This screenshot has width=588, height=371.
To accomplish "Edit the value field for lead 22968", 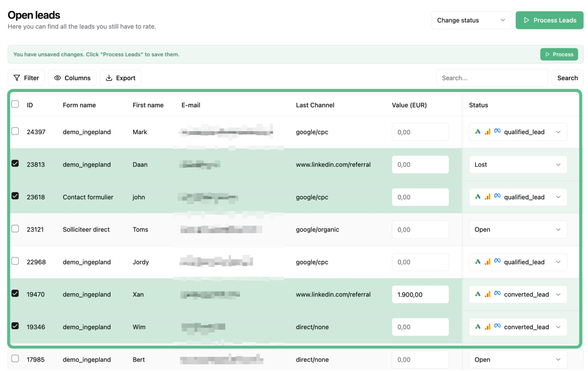I will click(420, 262).
